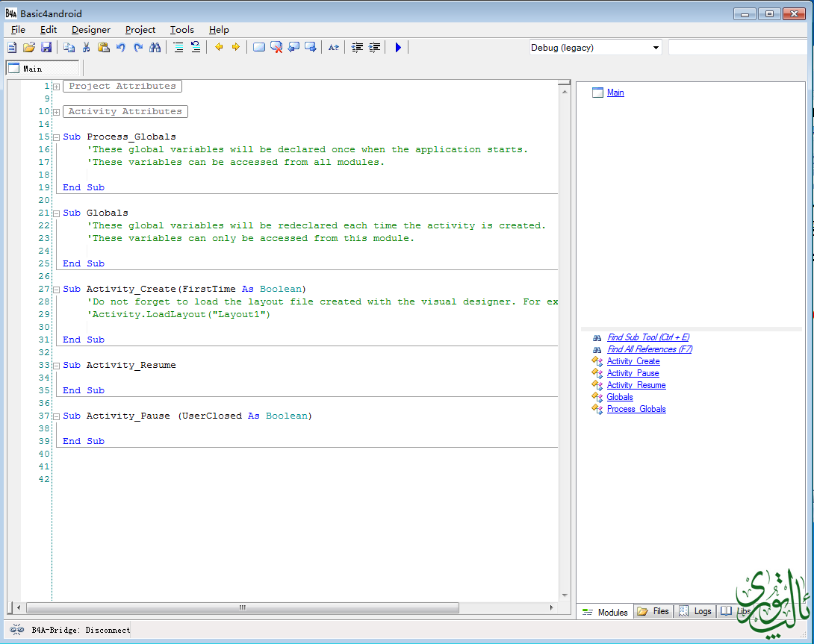
Task: Open the Main module link in the side panel
Action: 615,93
